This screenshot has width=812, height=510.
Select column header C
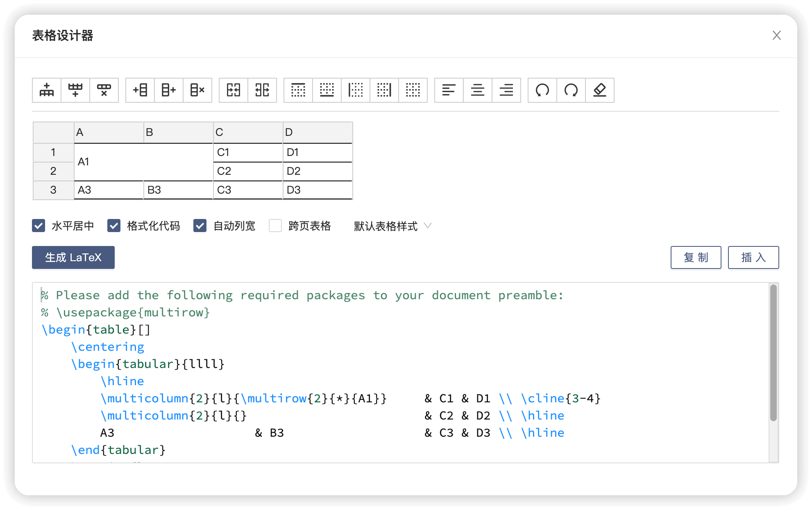pos(247,132)
